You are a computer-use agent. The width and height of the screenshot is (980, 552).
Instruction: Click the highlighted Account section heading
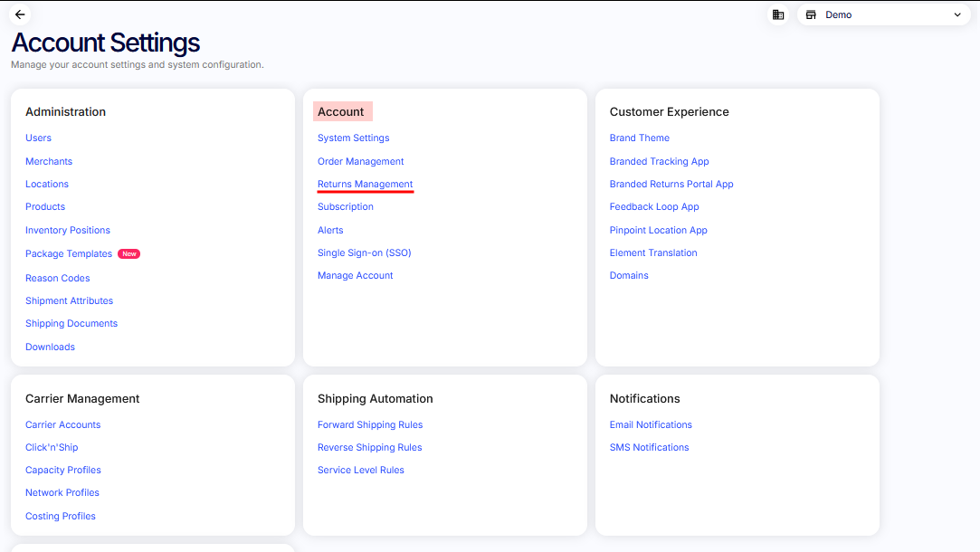341,112
